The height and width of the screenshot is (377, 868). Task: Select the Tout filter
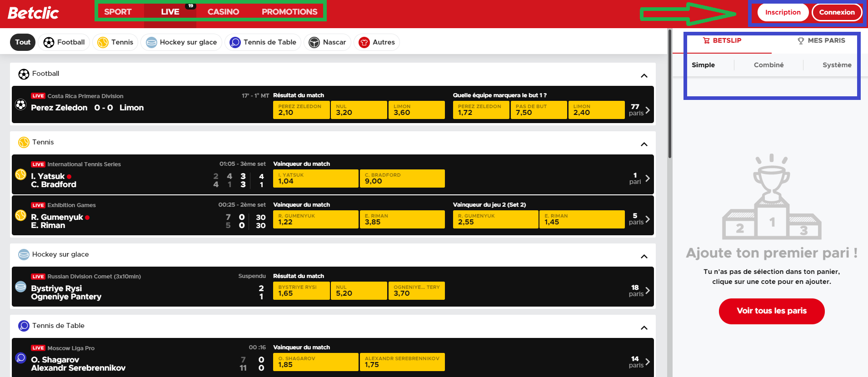pyautogui.click(x=23, y=42)
